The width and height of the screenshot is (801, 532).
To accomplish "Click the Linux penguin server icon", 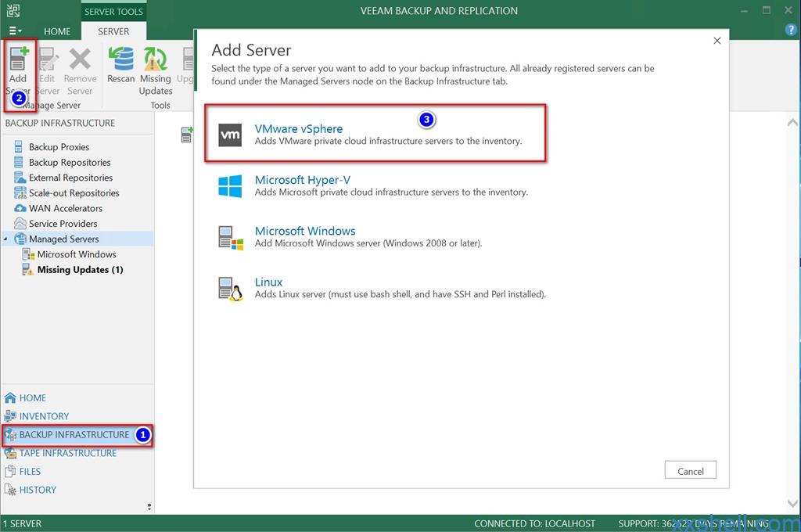I will click(231, 289).
